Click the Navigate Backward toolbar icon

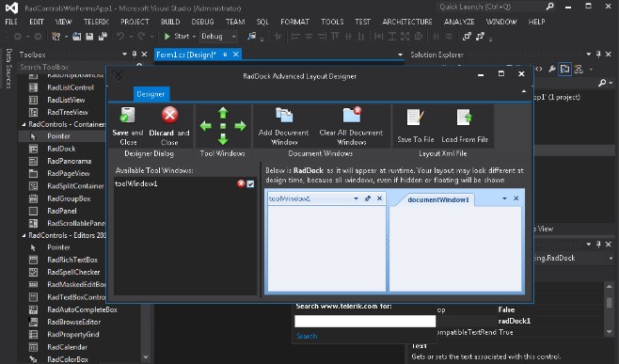click(x=18, y=37)
